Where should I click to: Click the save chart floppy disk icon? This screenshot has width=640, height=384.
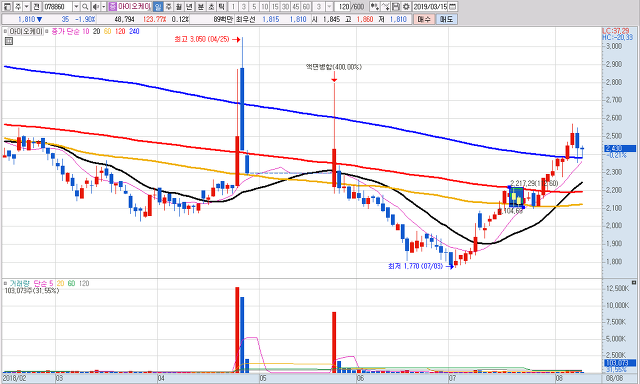pyautogui.click(x=396, y=7)
